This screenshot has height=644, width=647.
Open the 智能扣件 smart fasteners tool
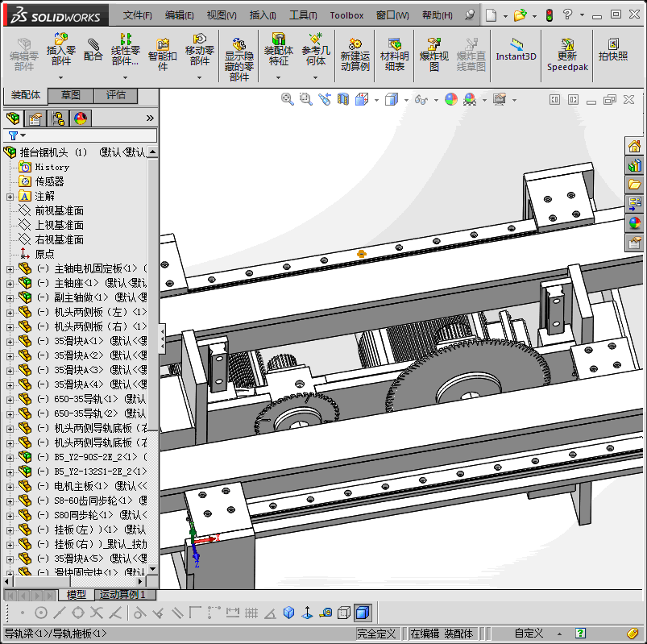point(162,55)
